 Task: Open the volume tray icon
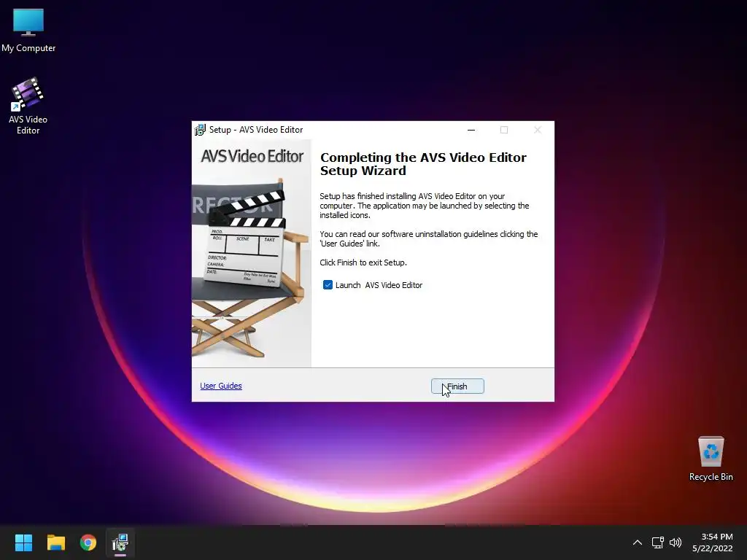click(x=675, y=542)
